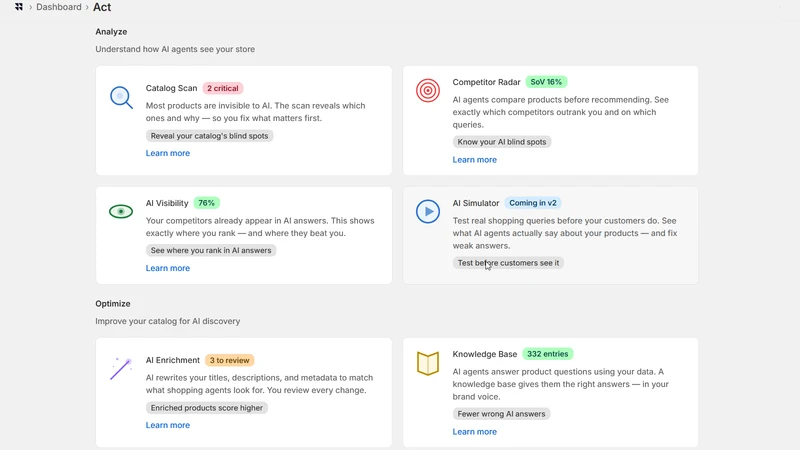Open Learn more under AI Enrichment
Screen dimensions: 800x450
(x=168, y=425)
